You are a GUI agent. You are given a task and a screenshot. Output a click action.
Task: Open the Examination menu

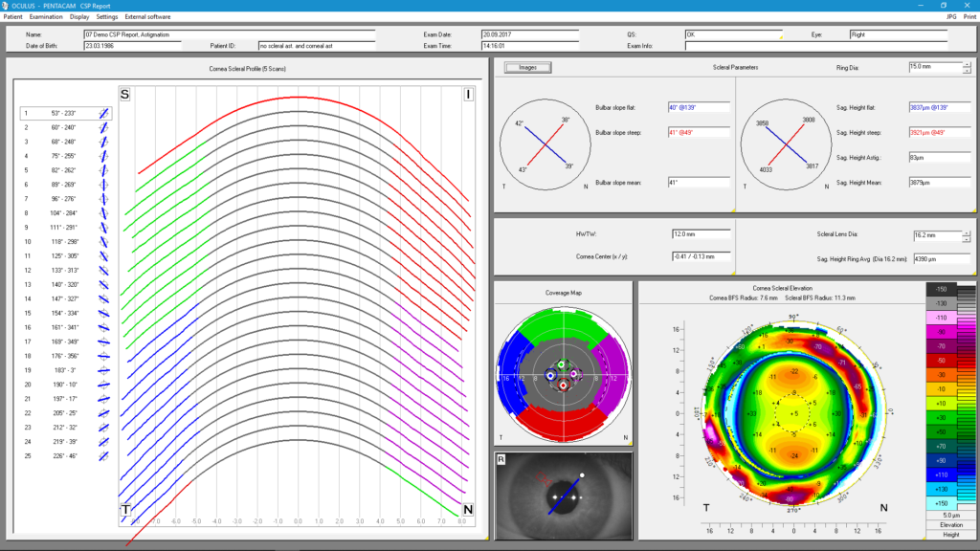coord(46,17)
